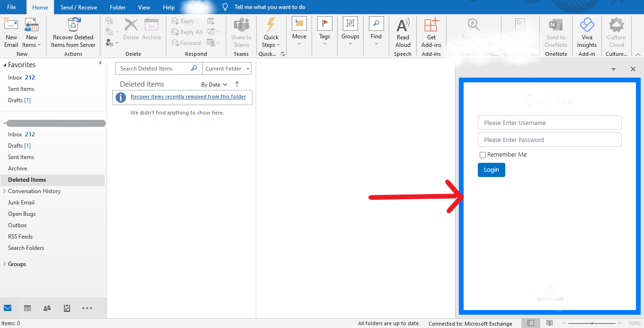The image size is (644, 328).
Task: Open the File tab
Action: tap(12, 7)
